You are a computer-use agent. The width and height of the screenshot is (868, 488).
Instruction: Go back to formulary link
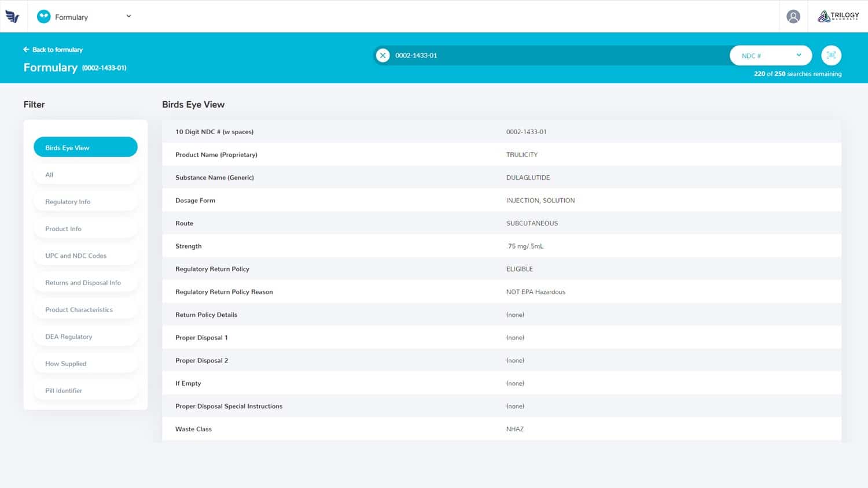pos(53,50)
